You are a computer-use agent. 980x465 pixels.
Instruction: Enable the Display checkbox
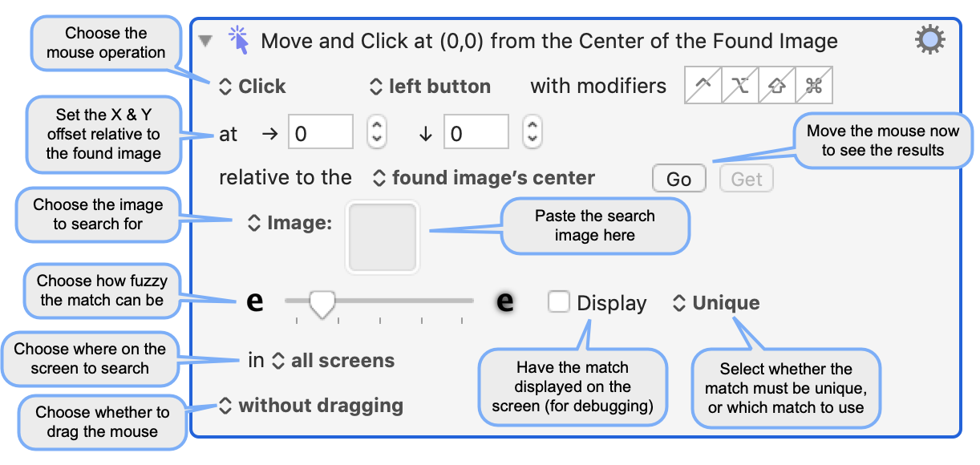click(x=559, y=302)
